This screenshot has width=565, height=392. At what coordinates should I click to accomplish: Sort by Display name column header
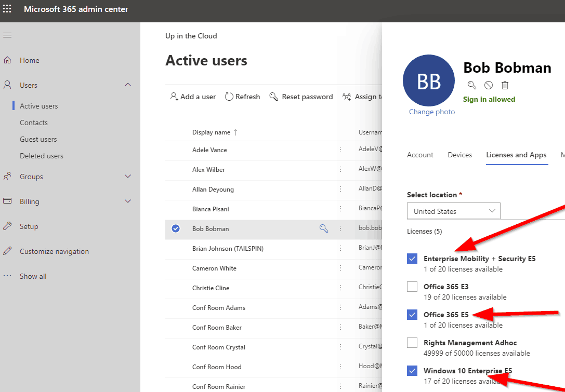click(x=215, y=132)
